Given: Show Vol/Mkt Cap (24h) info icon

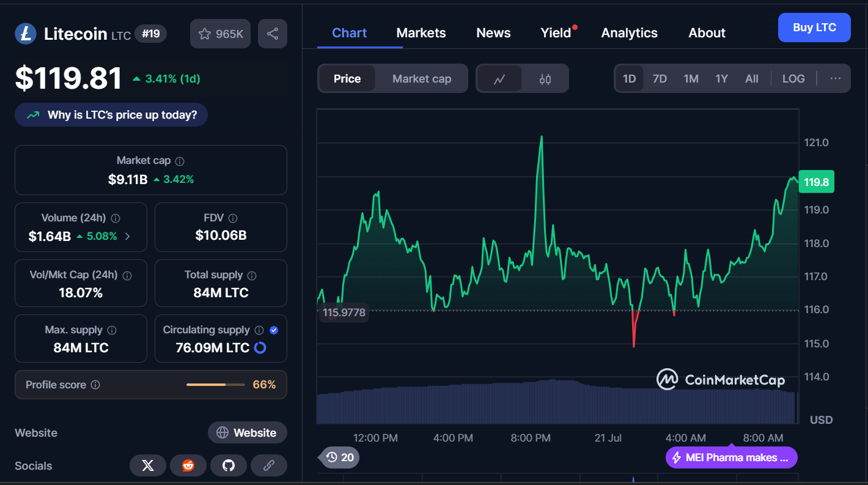Looking at the screenshot, I should coord(127,276).
